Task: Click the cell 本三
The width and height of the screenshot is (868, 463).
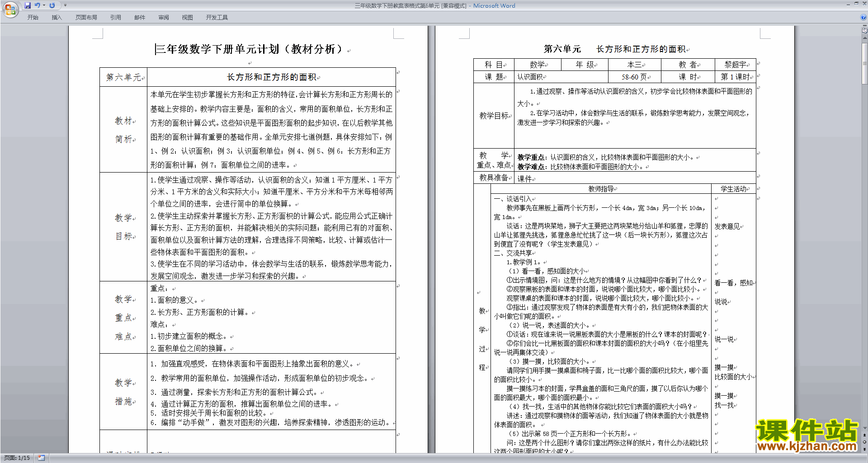Action: [x=635, y=65]
